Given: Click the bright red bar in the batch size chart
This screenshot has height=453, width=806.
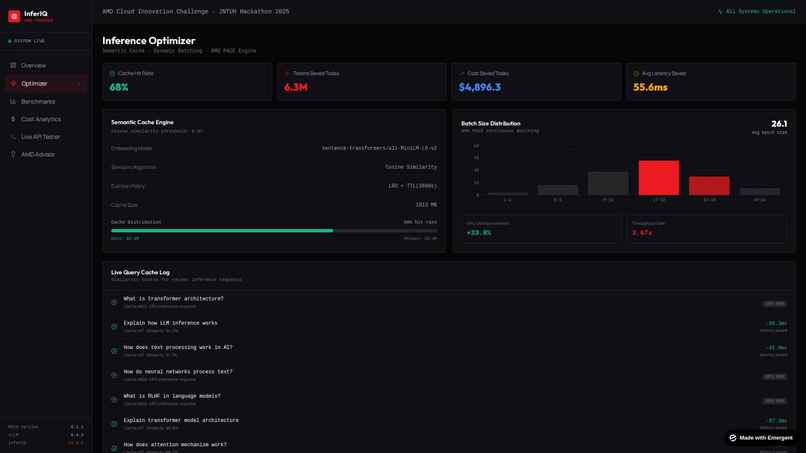Looking at the screenshot, I should tap(658, 178).
